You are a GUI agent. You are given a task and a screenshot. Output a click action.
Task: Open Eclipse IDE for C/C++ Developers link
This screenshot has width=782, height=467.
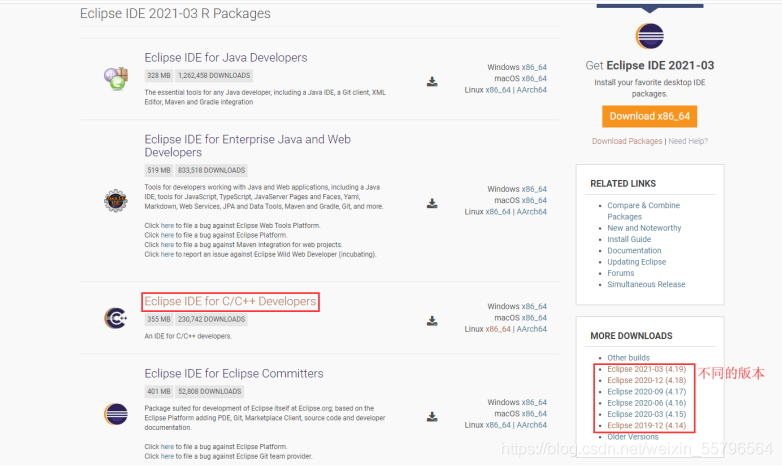pyautogui.click(x=230, y=301)
